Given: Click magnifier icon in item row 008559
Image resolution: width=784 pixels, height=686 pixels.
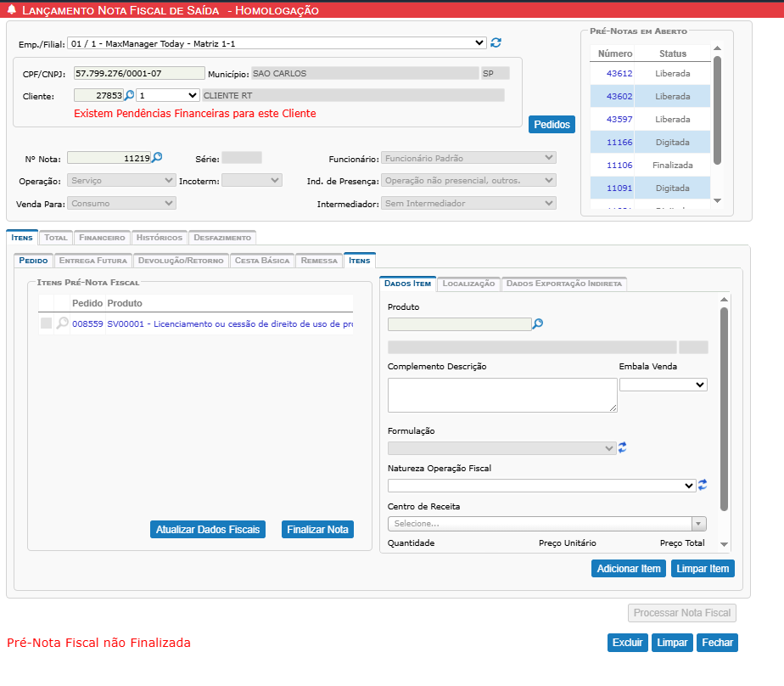Looking at the screenshot, I should click(x=62, y=323).
